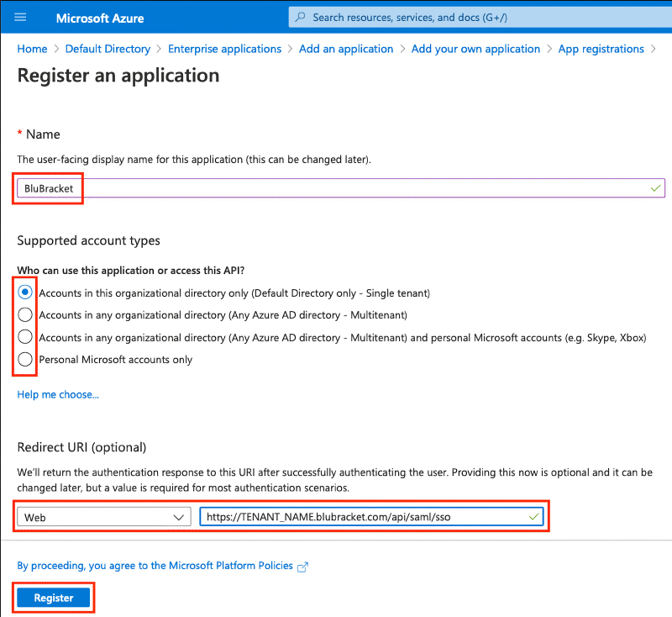Click the chevron after App registrations breadcrumb
The width and height of the screenshot is (672, 617).
[654, 49]
